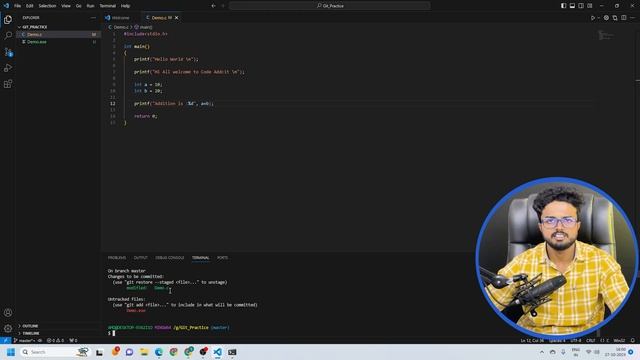
Task: Toggle the primary side bar layout icon
Action: [563, 6]
